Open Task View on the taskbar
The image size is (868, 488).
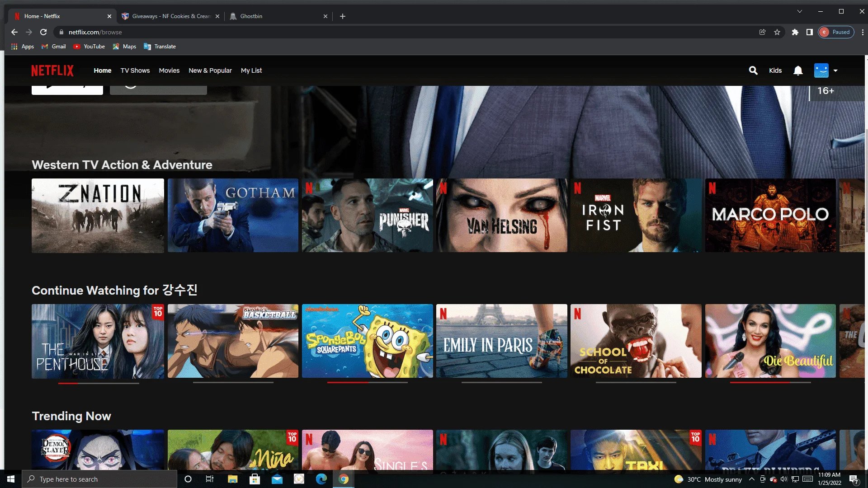(210, 479)
